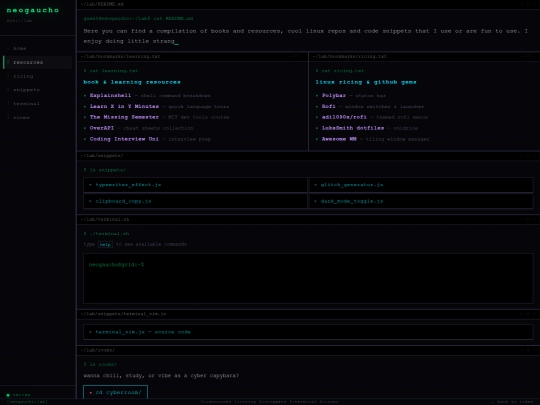Viewport: 540px width, 405px height.
Task: Open the Explainshell link
Action: point(110,95)
